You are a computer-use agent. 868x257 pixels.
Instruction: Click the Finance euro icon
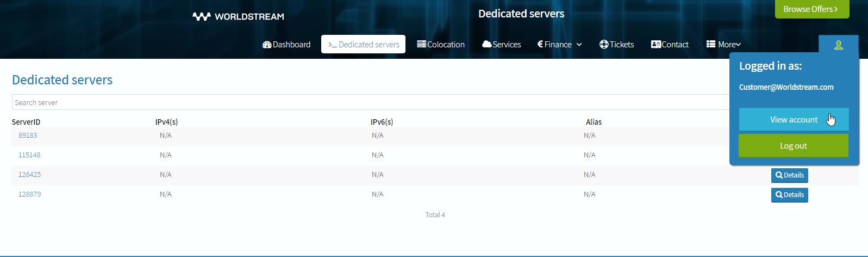coord(540,44)
